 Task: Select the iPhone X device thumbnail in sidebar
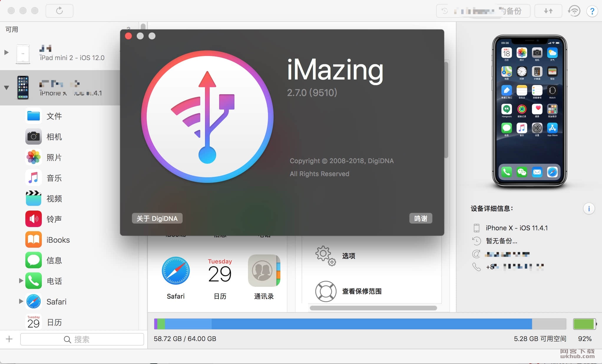pyautogui.click(x=23, y=87)
